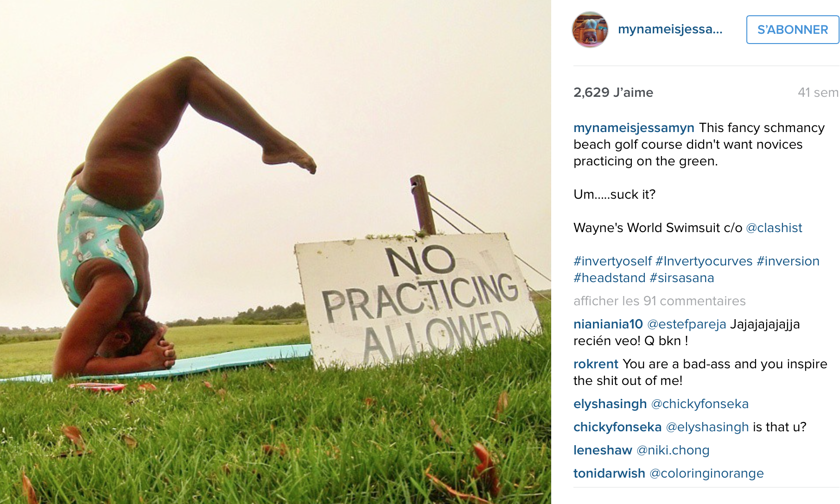Open the @chickyfonseka mention
This screenshot has width=840, height=504.
tap(700, 404)
